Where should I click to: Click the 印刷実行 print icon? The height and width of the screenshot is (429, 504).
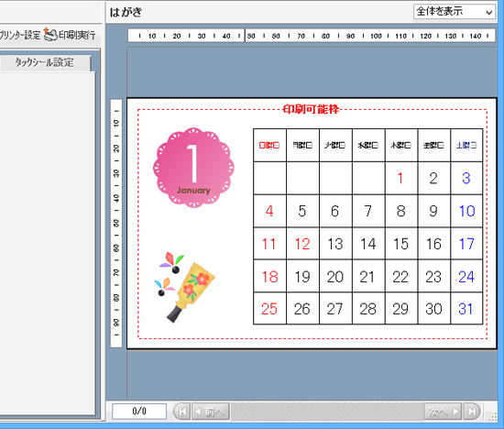pos(50,34)
